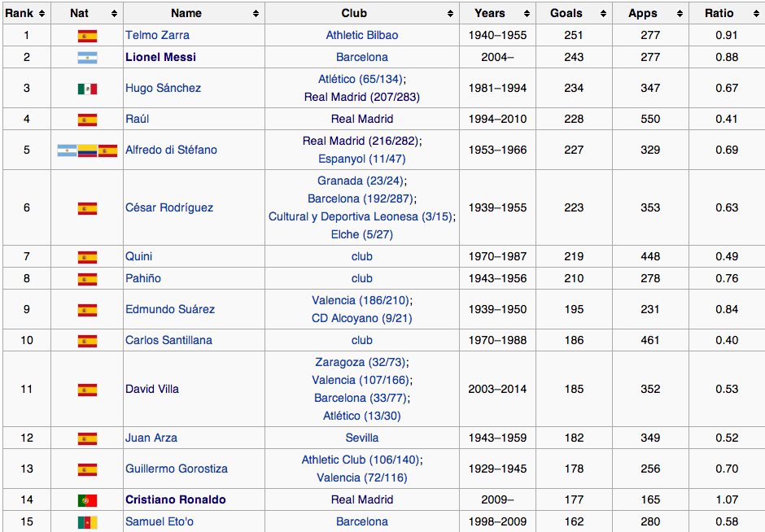Click Spain flag in Raúl row
This screenshot has width=765, height=532.
(87, 120)
